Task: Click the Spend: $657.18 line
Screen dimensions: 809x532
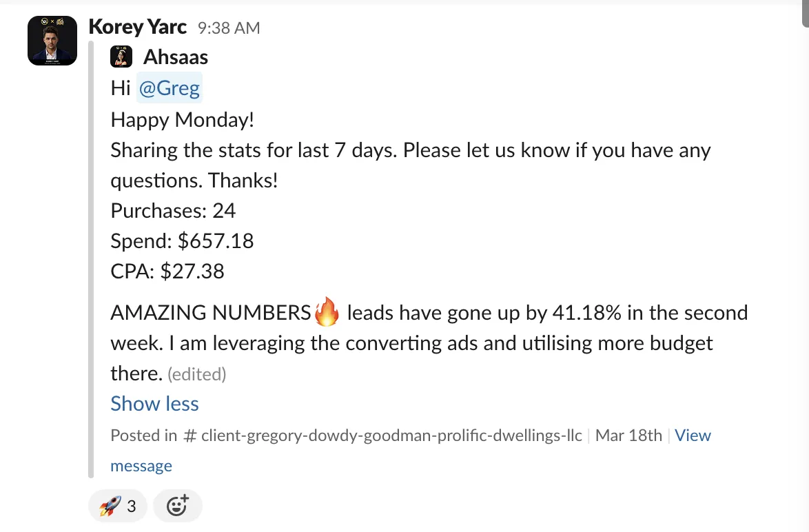Action: (x=182, y=241)
